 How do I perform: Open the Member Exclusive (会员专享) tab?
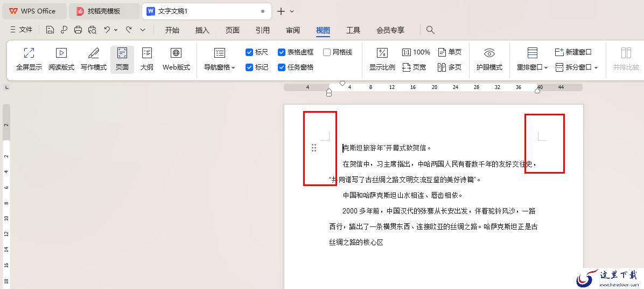click(390, 30)
